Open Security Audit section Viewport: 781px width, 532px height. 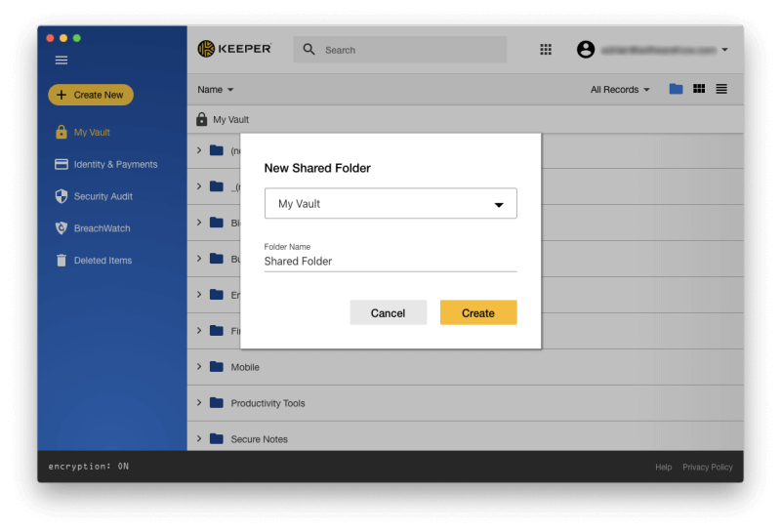pyautogui.click(x=103, y=196)
